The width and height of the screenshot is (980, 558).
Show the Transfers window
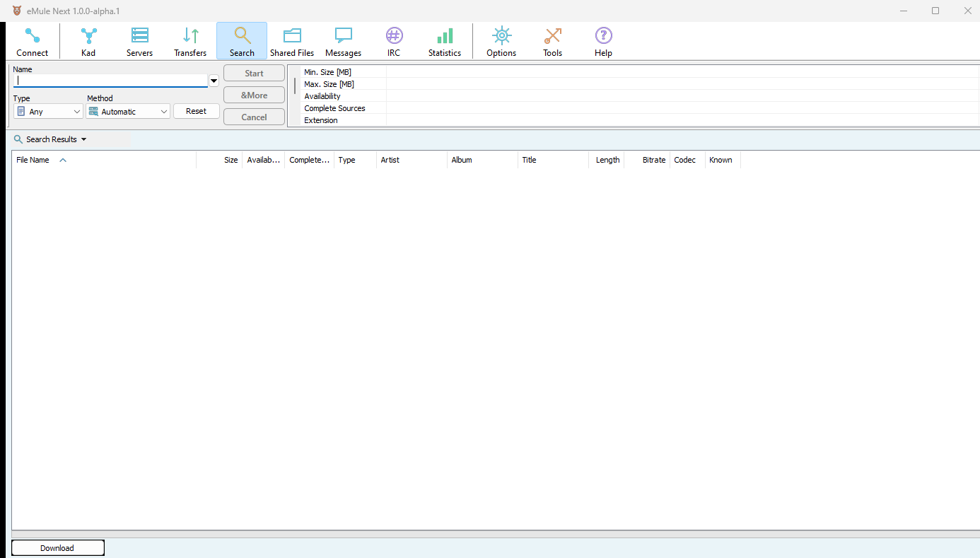(190, 41)
